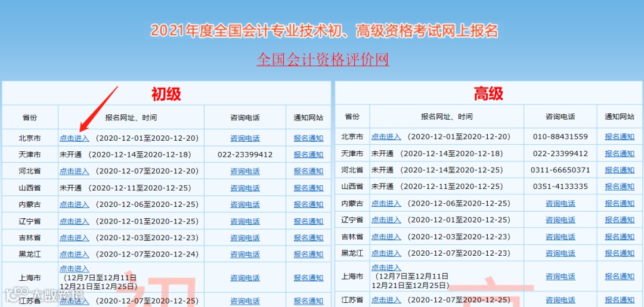This screenshot has height=307, width=644.
Task: Open 报名通知 for 吉林省 in 初级 table
Action: click(x=308, y=238)
